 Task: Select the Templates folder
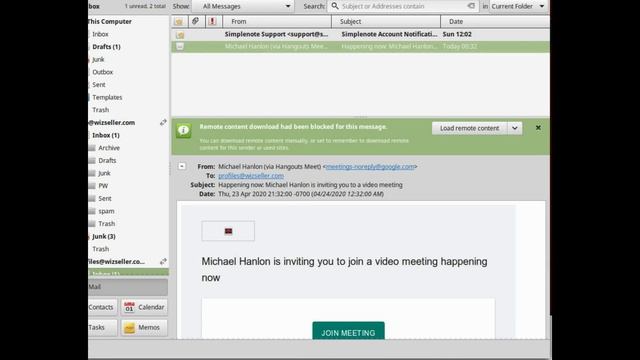(x=107, y=98)
